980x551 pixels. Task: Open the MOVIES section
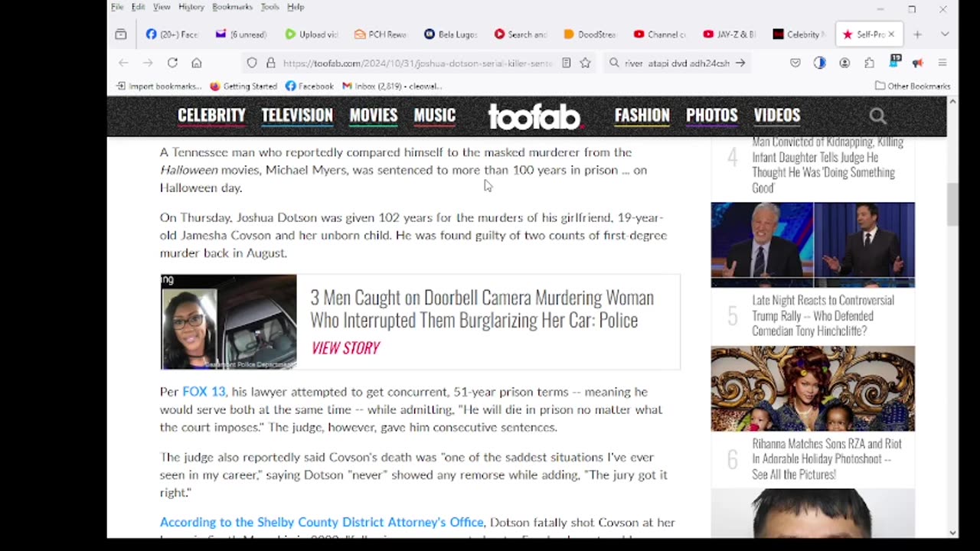pos(374,116)
